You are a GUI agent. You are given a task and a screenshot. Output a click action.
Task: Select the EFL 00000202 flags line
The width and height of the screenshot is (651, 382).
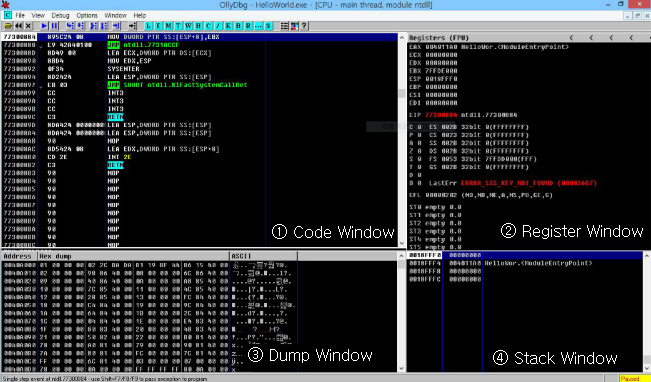tap(481, 195)
